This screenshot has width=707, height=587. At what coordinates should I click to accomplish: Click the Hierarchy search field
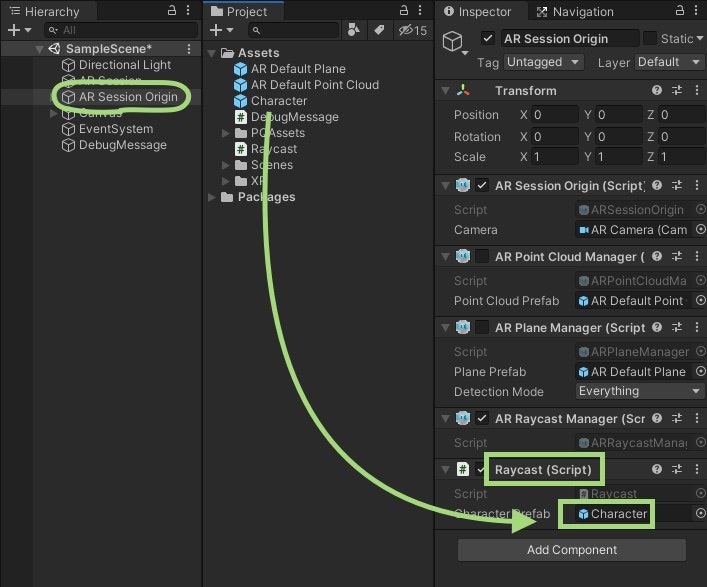pyautogui.click(x=121, y=30)
